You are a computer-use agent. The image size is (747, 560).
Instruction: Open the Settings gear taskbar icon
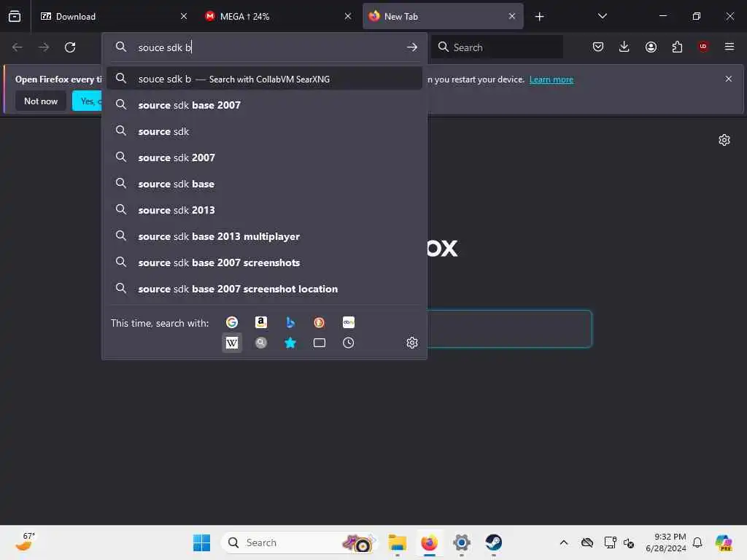[462, 542]
